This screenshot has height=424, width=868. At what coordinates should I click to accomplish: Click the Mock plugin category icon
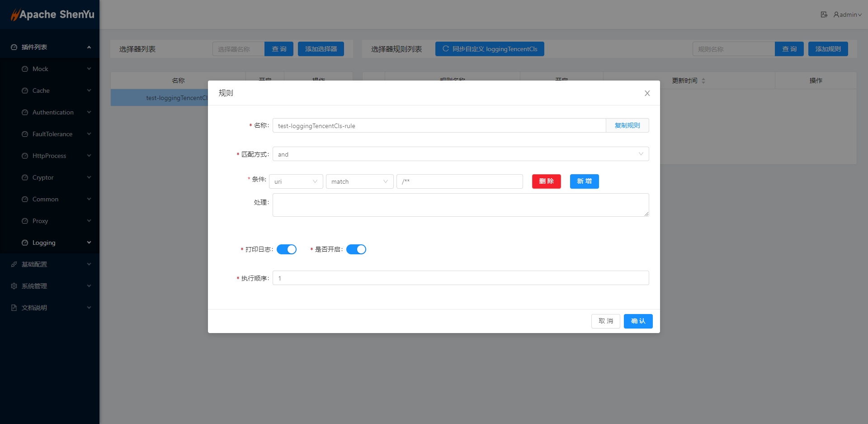pyautogui.click(x=25, y=69)
